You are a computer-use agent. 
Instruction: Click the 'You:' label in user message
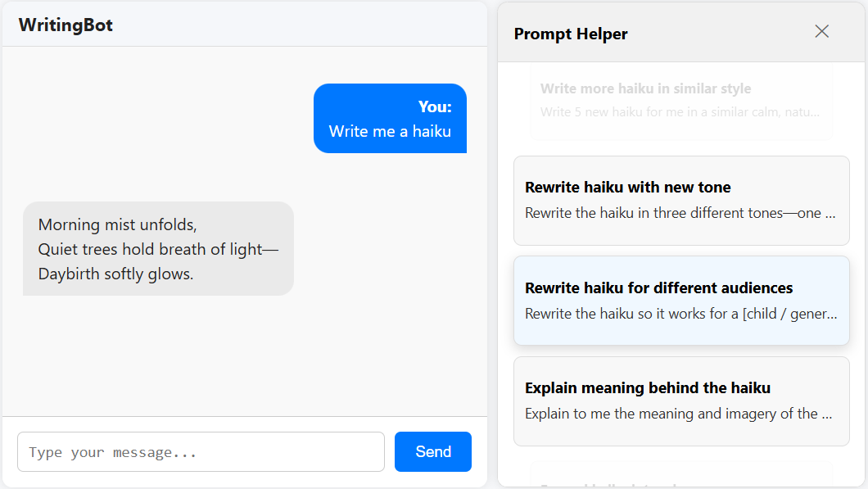435,106
